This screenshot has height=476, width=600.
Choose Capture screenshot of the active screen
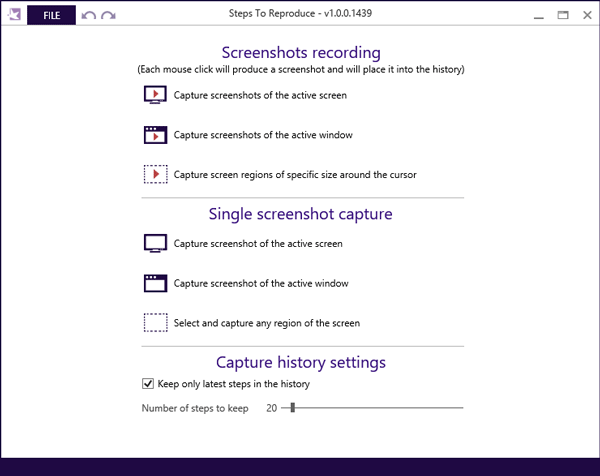[x=258, y=243]
